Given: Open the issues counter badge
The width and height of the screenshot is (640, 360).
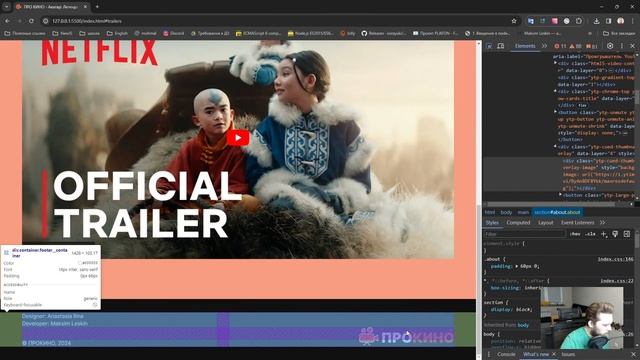Looking at the screenshot, I should pyautogui.click(x=591, y=46).
